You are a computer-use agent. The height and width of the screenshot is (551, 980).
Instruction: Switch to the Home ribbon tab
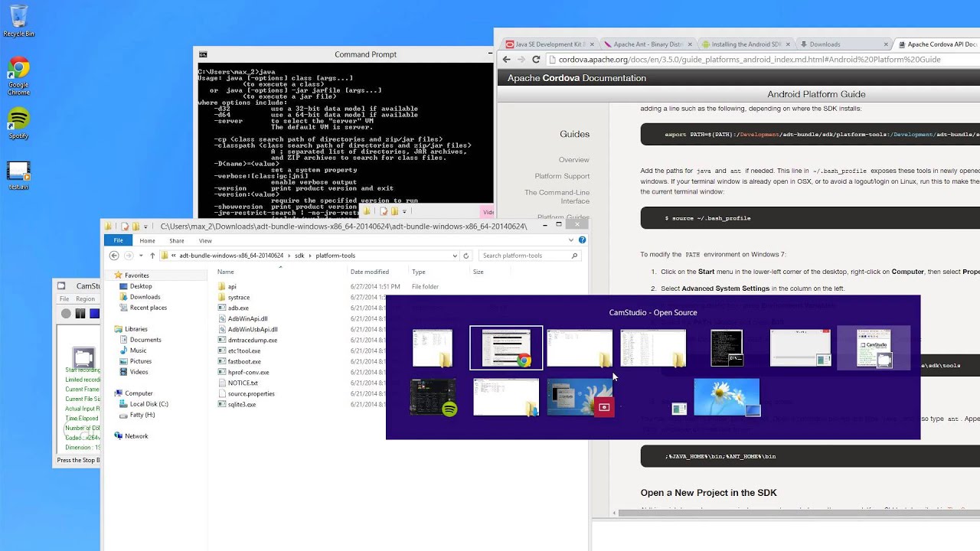point(147,240)
